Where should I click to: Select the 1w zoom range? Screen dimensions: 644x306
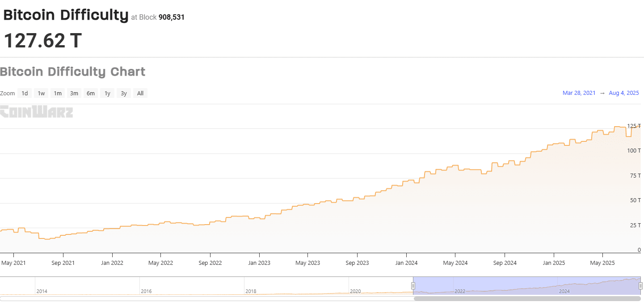[41, 93]
